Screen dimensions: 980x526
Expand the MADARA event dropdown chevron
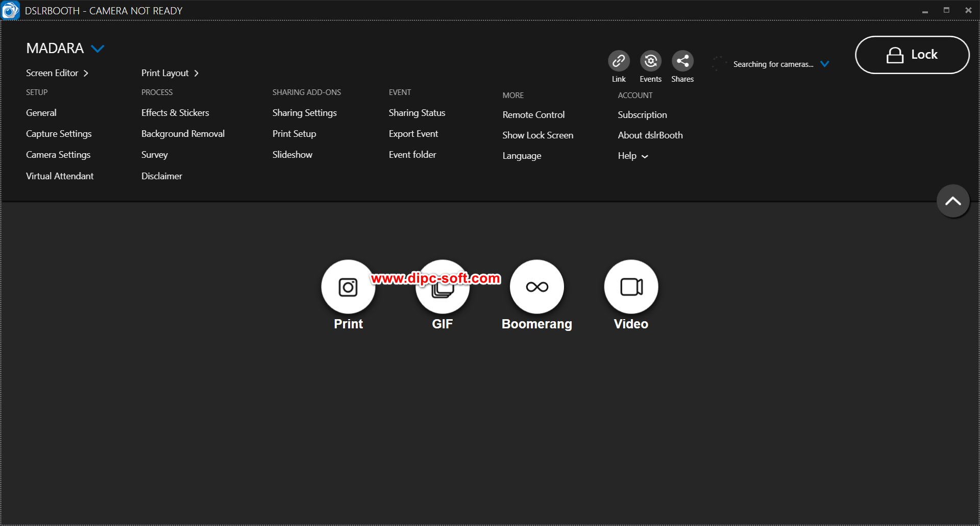click(x=97, y=49)
